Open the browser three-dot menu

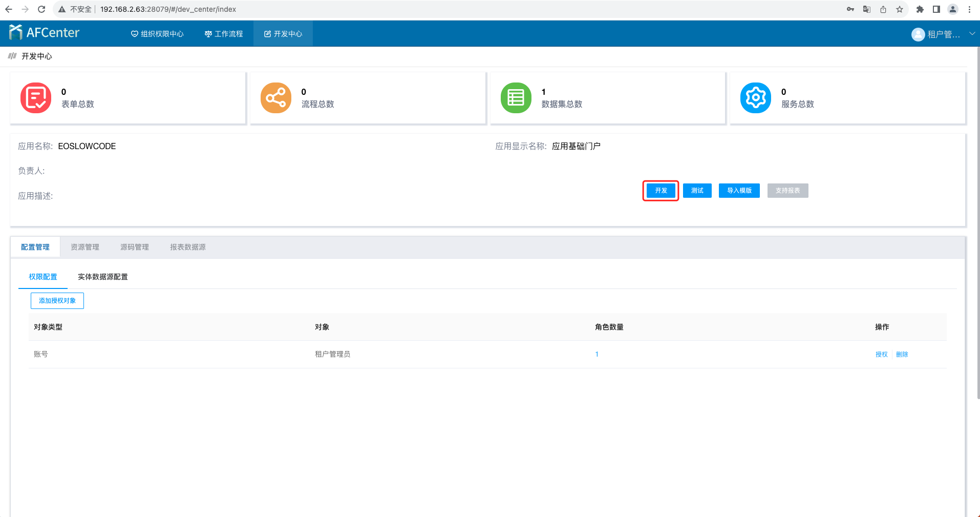(x=969, y=9)
